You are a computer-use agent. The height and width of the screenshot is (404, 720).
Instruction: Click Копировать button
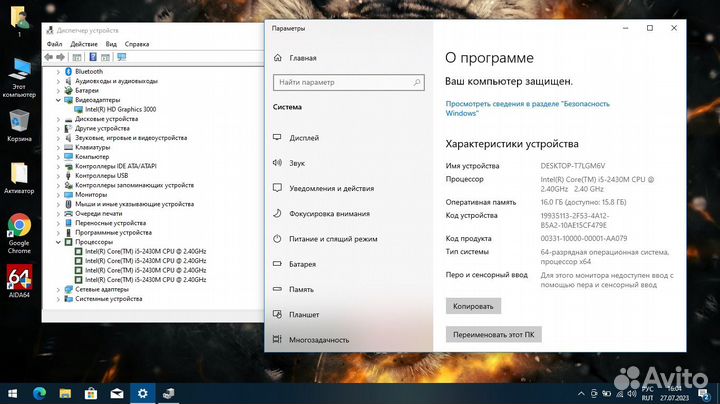[x=473, y=306]
